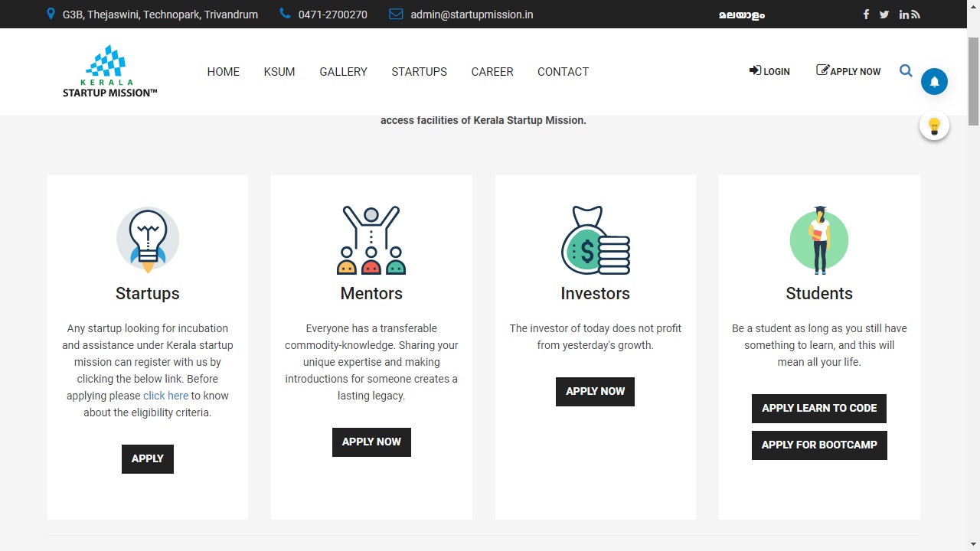The height and width of the screenshot is (551, 980).
Task: Open the search magnifier icon
Action: 906,70
